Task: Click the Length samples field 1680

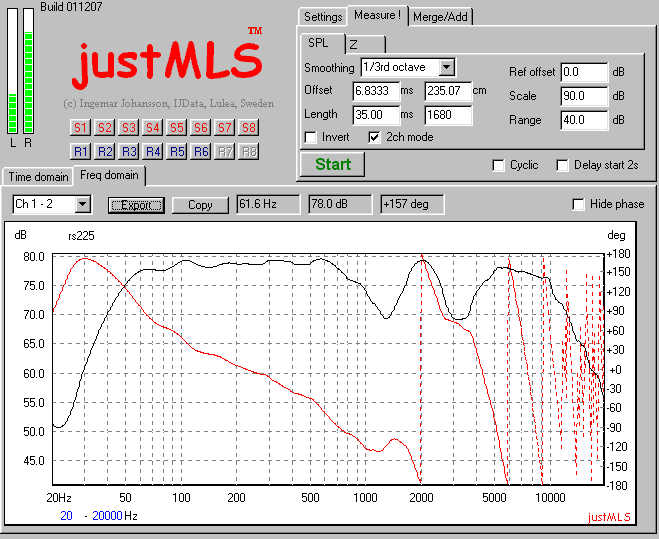Action: pos(448,115)
